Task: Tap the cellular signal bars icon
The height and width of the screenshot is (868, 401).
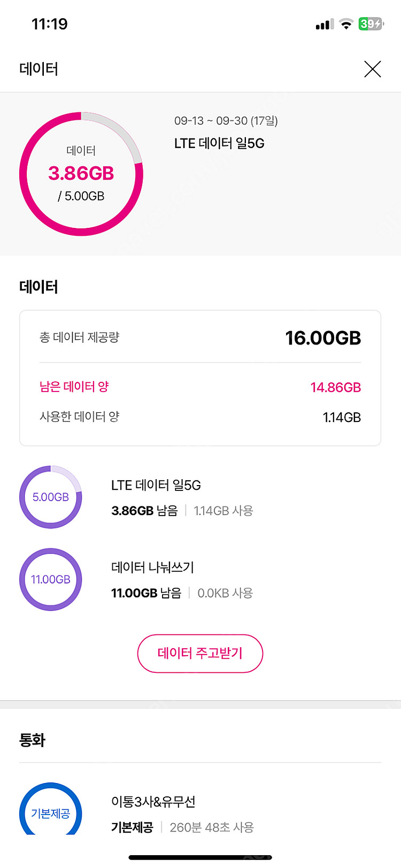Action: click(324, 24)
